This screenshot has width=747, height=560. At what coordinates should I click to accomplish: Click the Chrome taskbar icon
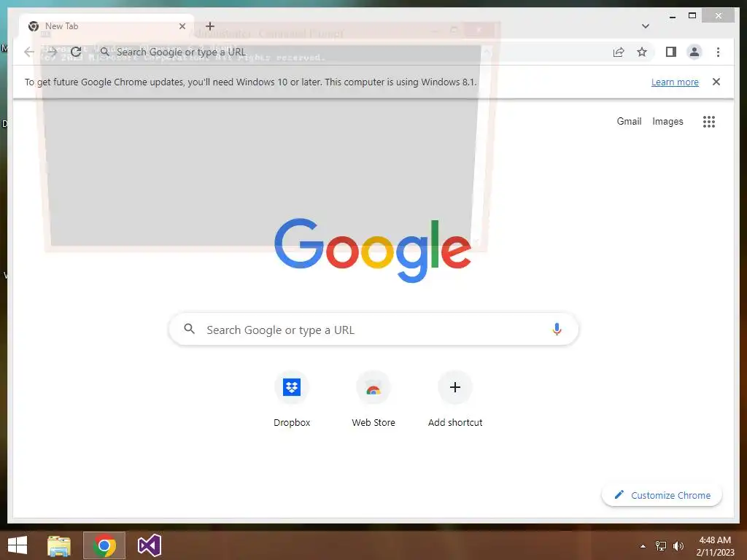point(104,545)
